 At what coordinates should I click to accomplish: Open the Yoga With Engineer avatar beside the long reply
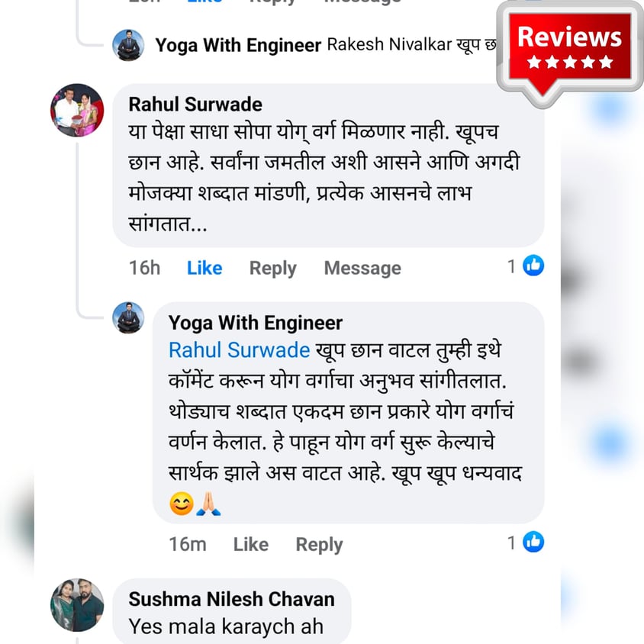(x=128, y=317)
